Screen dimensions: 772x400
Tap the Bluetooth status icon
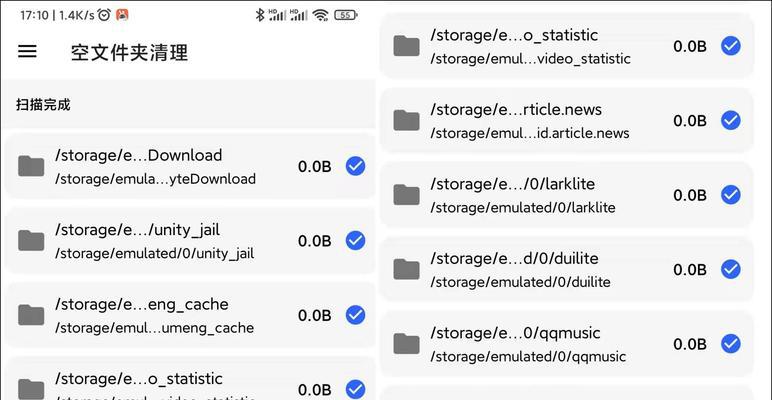[x=260, y=15]
